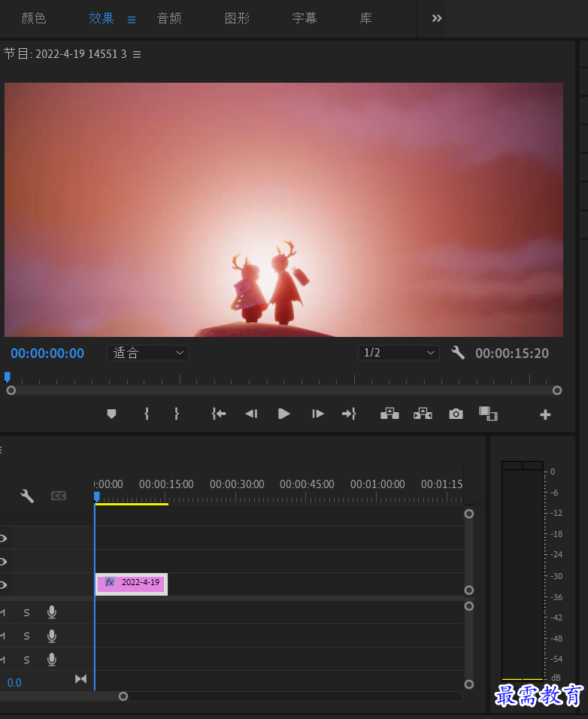Mark out point with right brace

(177, 414)
